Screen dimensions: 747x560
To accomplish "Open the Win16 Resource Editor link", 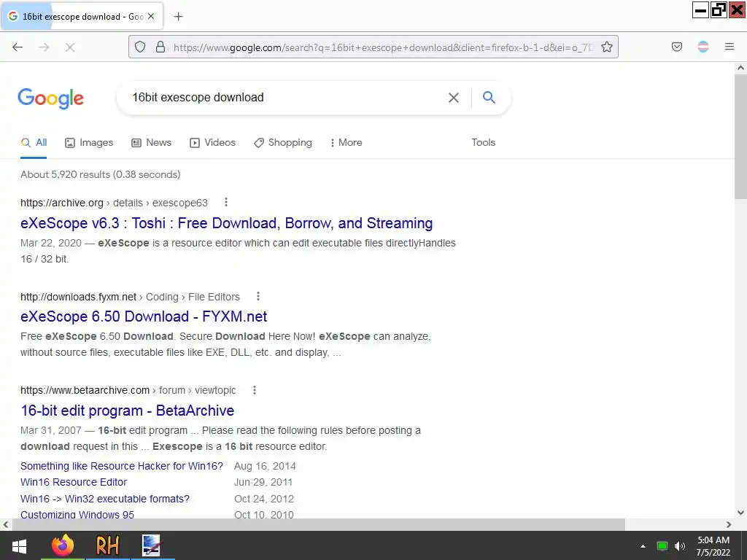I will pyautogui.click(x=74, y=482).
